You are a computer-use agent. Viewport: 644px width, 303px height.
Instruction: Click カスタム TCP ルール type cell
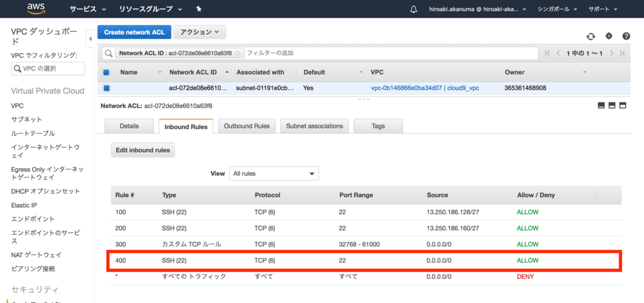click(x=192, y=244)
